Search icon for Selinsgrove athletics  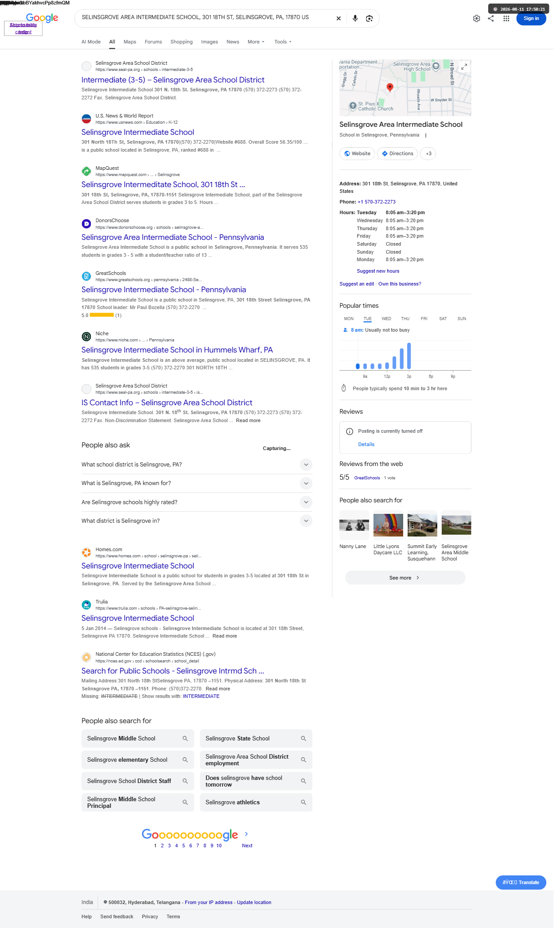pos(303,803)
